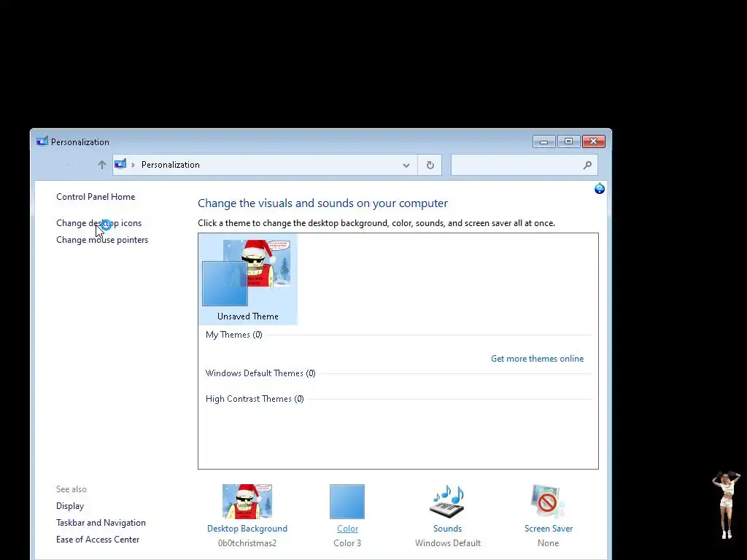The image size is (747, 560).
Task: Open the Display link
Action: (70, 506)
